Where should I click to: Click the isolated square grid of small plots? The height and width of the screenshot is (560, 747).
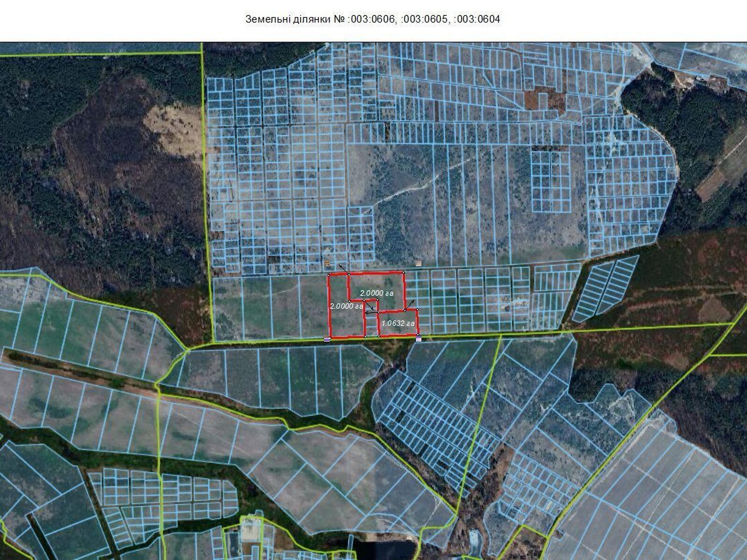coord(551,181)
